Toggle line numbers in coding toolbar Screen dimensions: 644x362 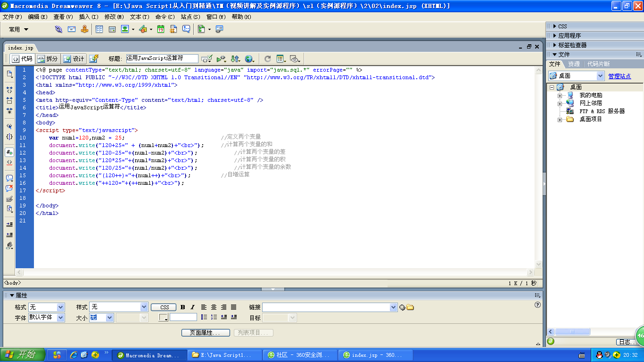9,152
